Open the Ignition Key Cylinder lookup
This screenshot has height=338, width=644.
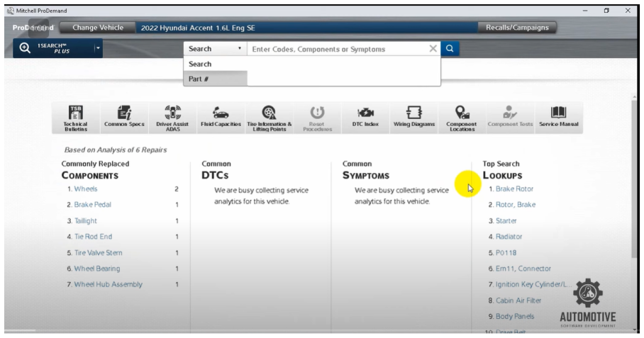[x=533, y=284]
